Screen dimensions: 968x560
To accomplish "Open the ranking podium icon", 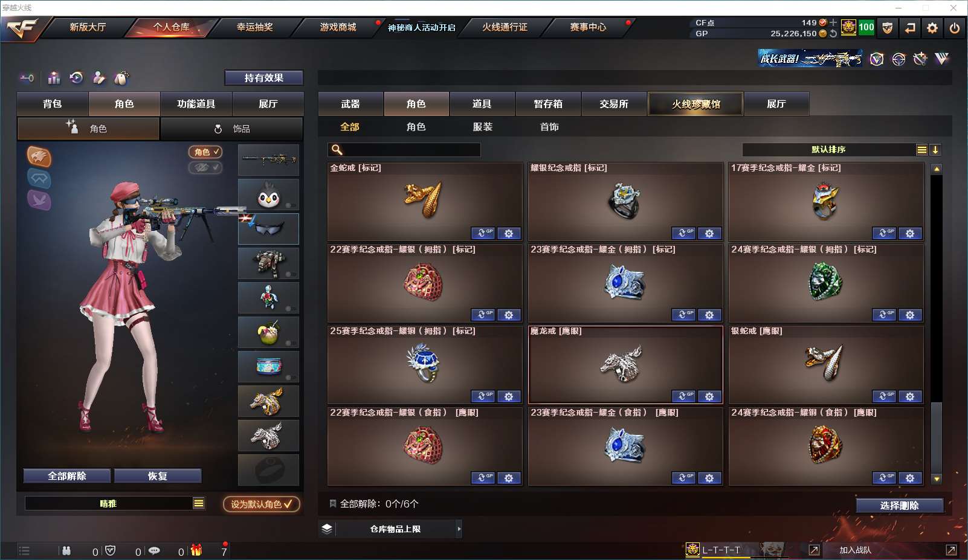I will point(54,78).
